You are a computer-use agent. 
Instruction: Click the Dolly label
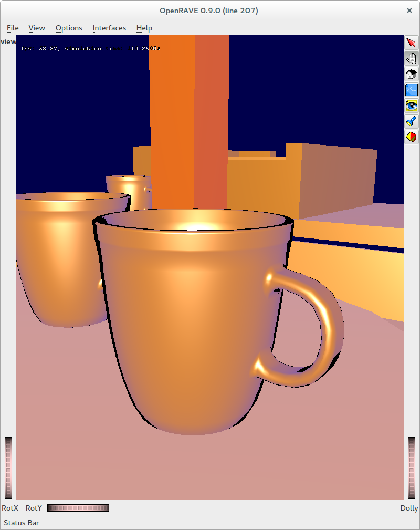409,508
